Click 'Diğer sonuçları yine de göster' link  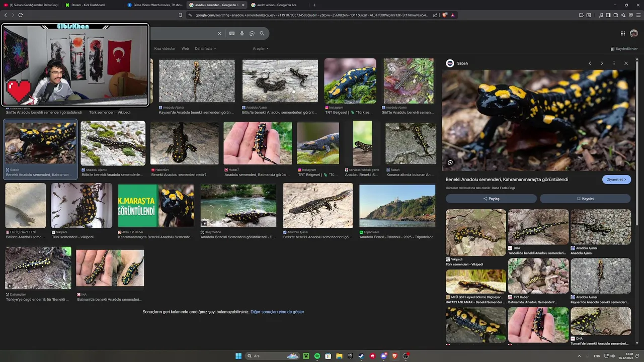(277, 312)
